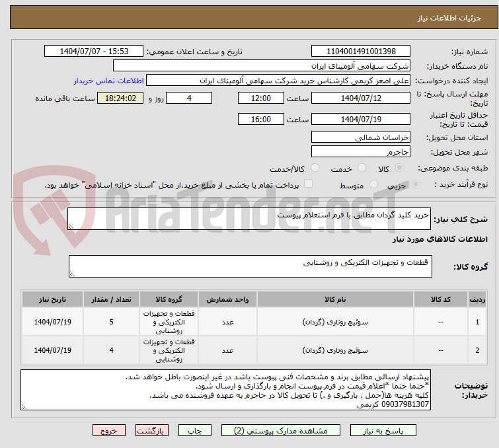Click the response deadline date 1404/07/12 field
499x448 pixels.
click(361, 98)
